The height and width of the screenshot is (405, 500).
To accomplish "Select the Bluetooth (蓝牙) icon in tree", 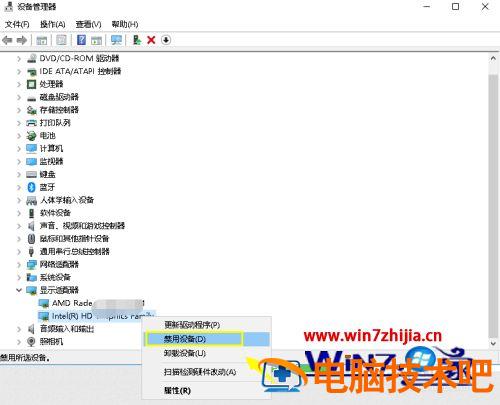I will point(31,187).
